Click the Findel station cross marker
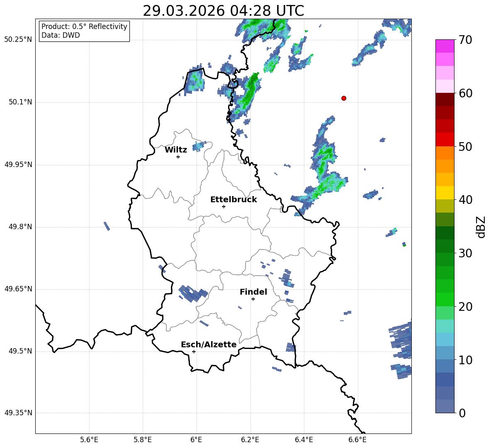The height and width of the screenshot is (448, 491). (253, 299)
